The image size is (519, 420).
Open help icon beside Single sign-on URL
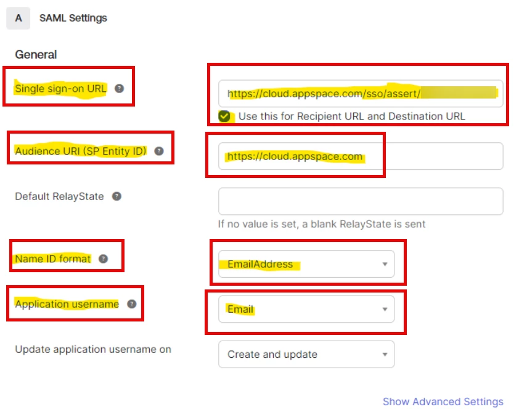[119, 89]
